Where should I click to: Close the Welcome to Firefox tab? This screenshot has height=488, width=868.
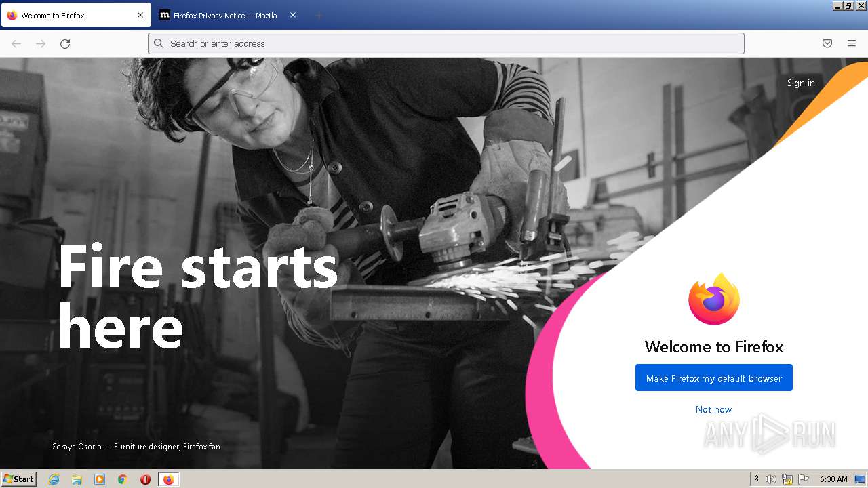click(x=140, y=15)
